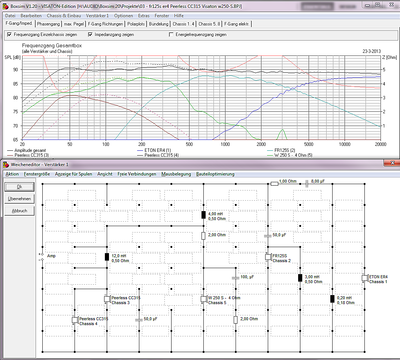
Task: Select the 1,00 Ohm resistor at top
Action: pyautogui.click(x=274, y=183)
